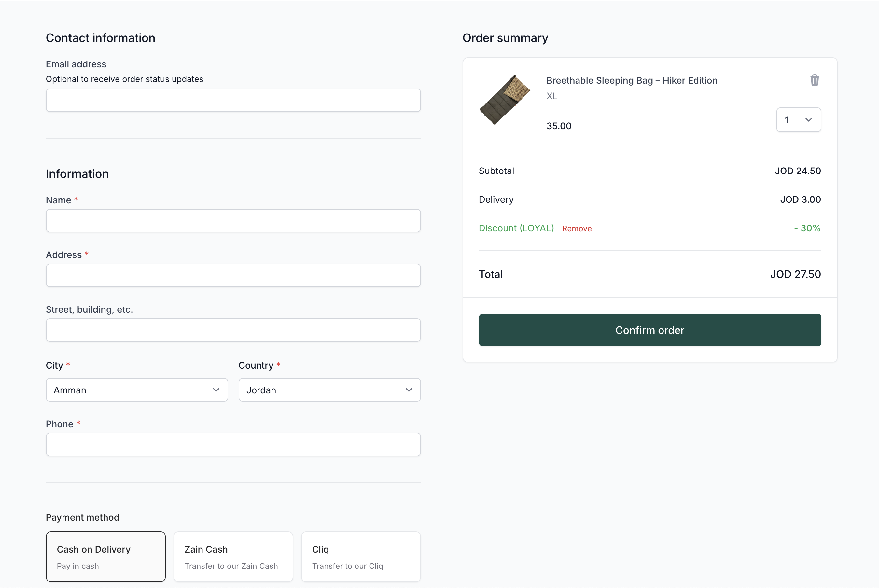Click into the Address field

point(233,275)
